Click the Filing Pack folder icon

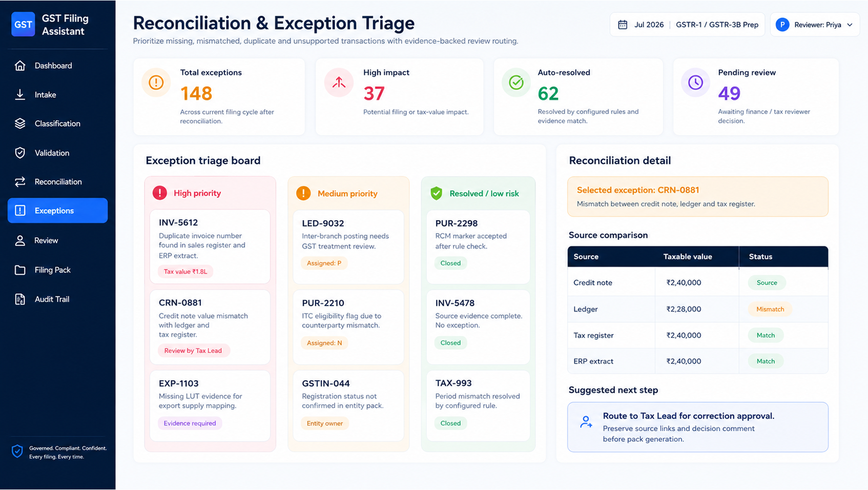[x=20, y=270]
